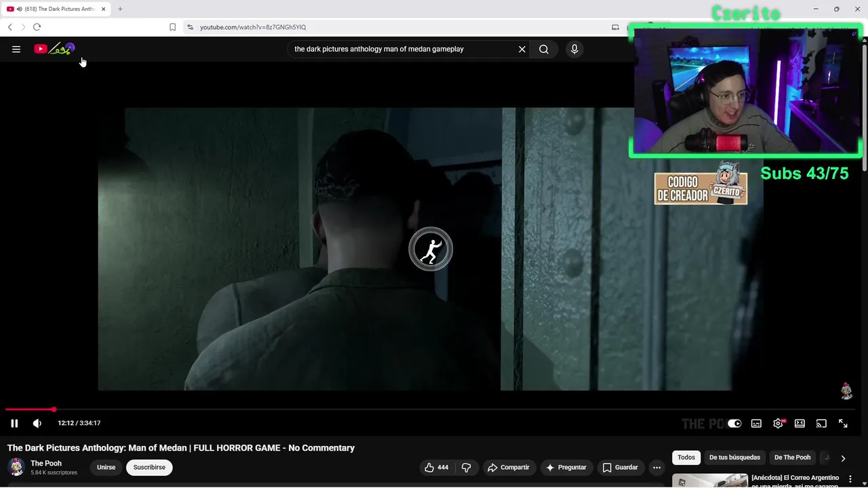868x488 pixels.
Task: Select the video title text
Action: 181,448
